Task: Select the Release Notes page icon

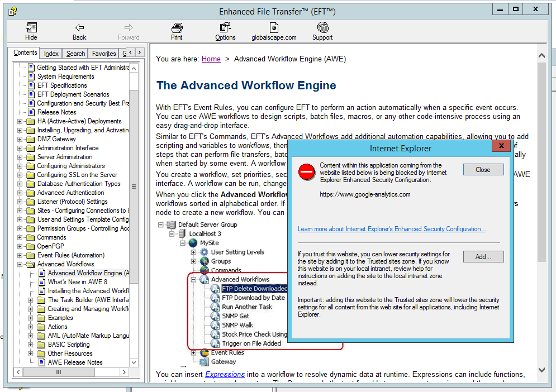Action: [31, 112]
